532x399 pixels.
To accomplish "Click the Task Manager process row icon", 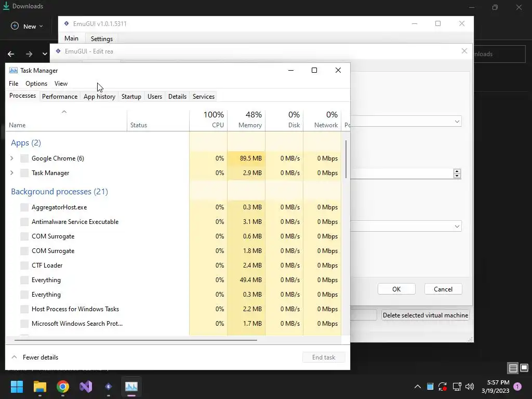I will 24,173.
